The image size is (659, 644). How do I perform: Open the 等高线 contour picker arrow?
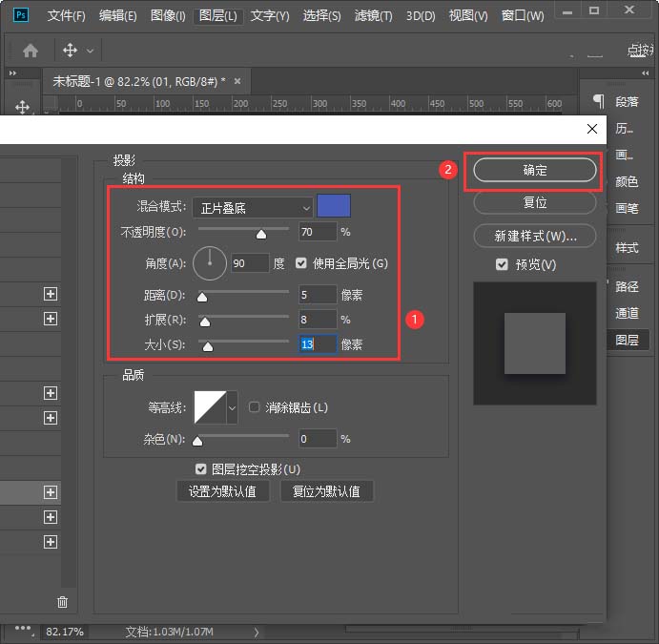[232, 407]
